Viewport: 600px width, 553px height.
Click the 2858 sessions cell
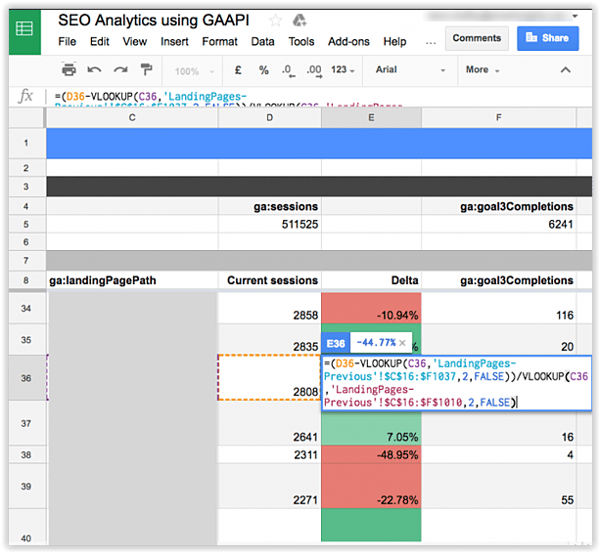coord(269,308)
